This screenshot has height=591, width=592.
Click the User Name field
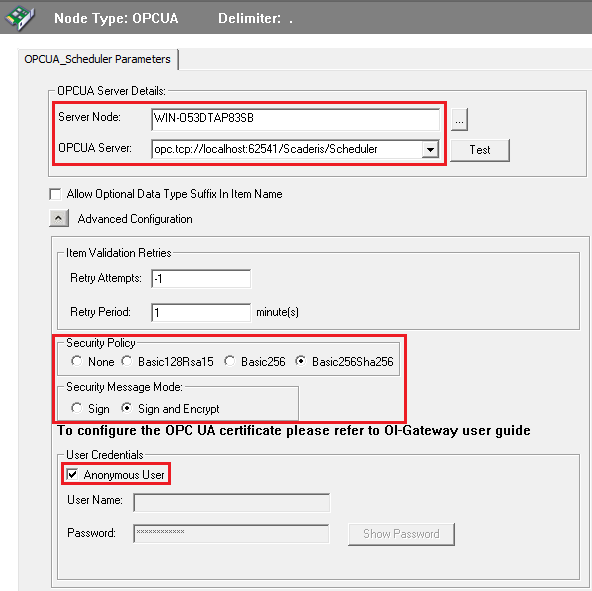click(x=231, y=503)
